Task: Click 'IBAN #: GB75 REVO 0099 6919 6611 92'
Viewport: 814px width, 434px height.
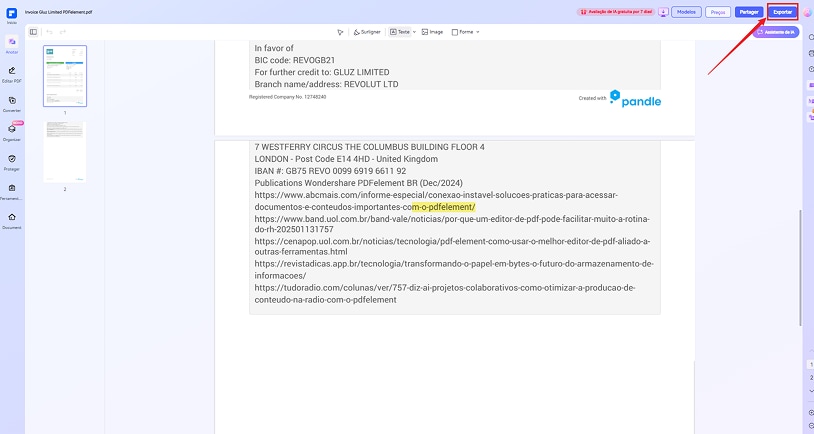Action: click(x=330, y=171)
